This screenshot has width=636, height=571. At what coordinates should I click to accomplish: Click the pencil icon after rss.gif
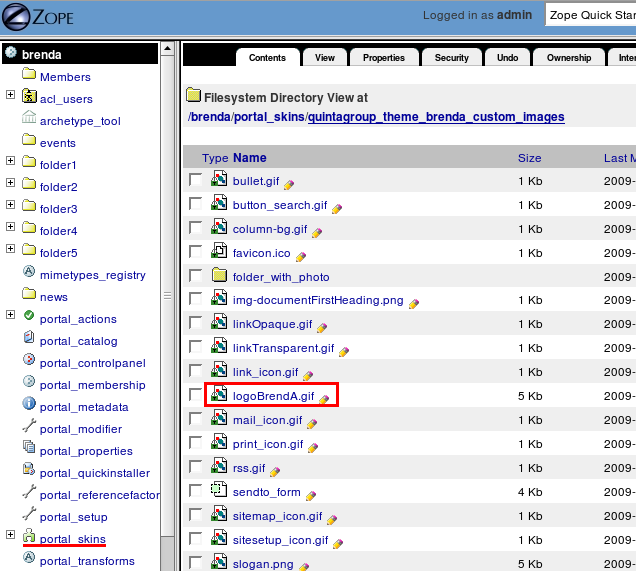tap(275, 472)
